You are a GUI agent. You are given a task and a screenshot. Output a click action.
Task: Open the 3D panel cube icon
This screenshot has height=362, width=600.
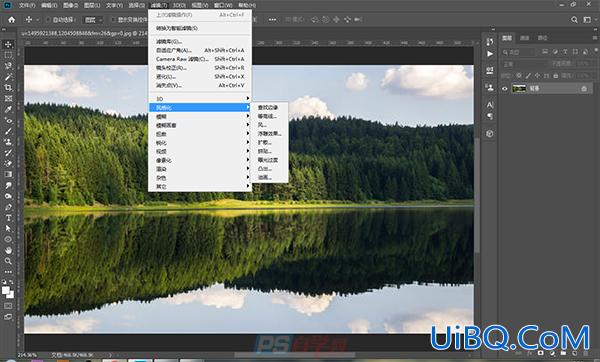[x=490, y=134]
